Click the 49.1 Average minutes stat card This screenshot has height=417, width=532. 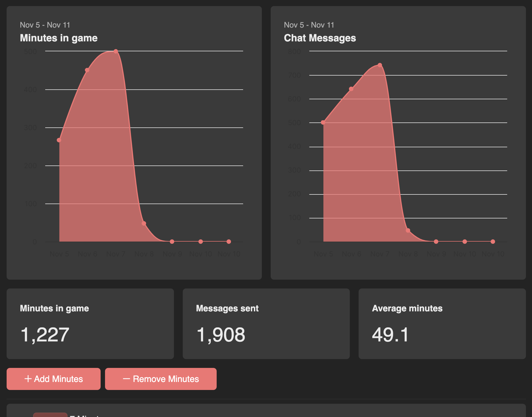click(442, 324)
